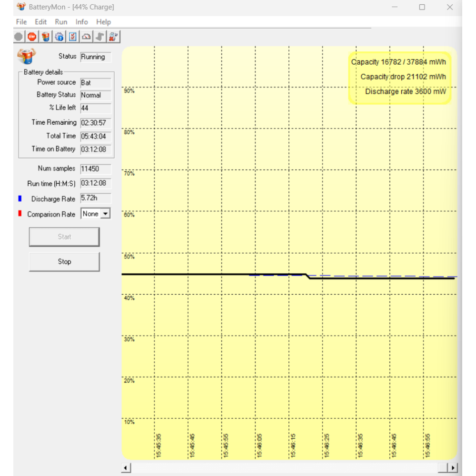Open the Help menu

(x=103, y=22)
